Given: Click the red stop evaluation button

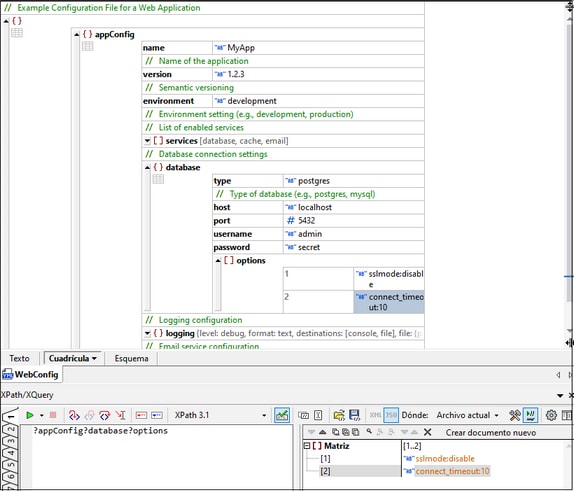Looking at the screenshot, I should [x=53, y=415].
